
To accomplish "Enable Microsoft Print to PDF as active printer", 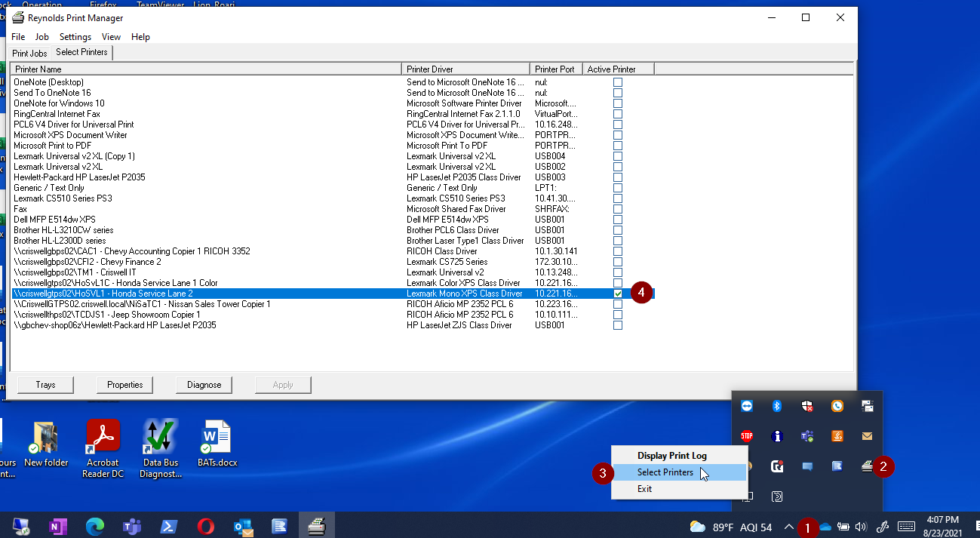I will point(618,146).
